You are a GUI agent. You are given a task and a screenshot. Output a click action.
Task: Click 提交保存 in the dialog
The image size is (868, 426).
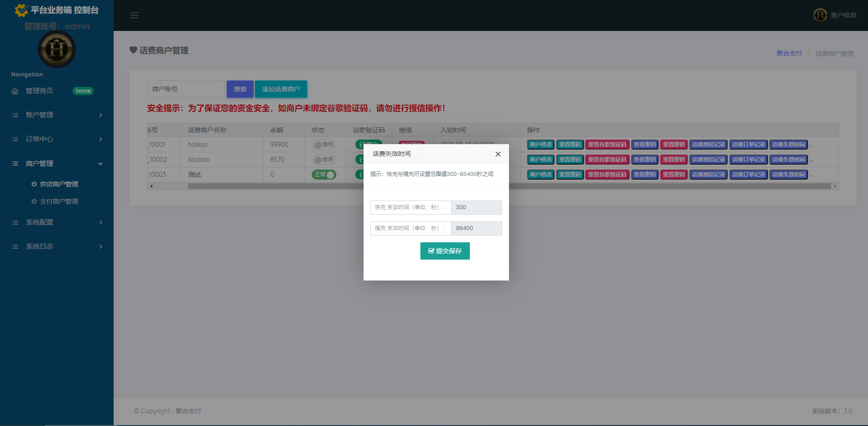point(445,251)
